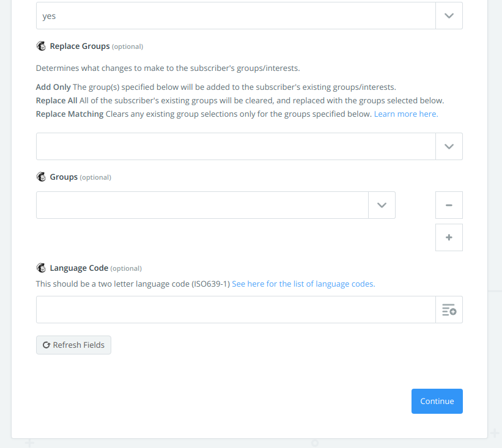Click Mailchimp icon beside Language Code
The height and width of the screenshot is (448, 502).
click(41, 268)
